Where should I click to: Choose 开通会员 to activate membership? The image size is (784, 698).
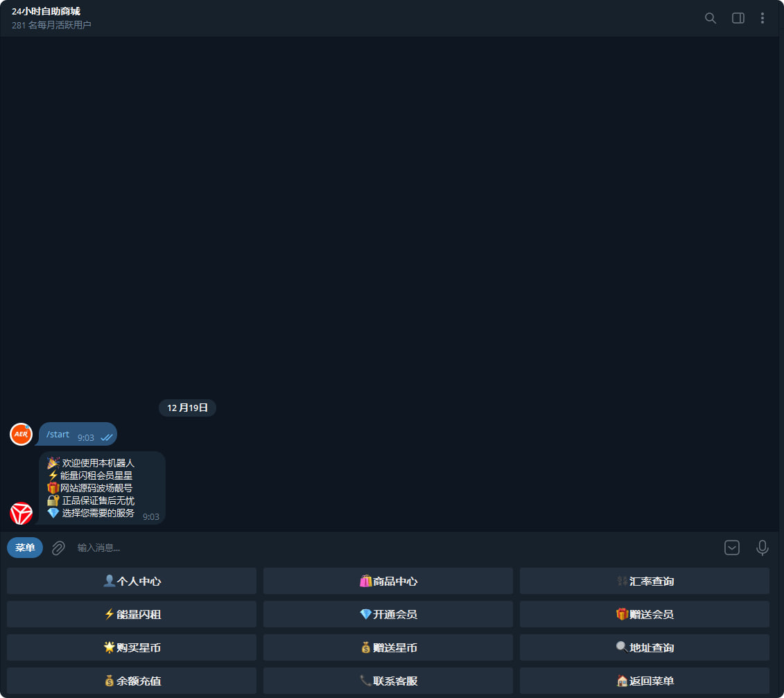[x=388, y=614]
